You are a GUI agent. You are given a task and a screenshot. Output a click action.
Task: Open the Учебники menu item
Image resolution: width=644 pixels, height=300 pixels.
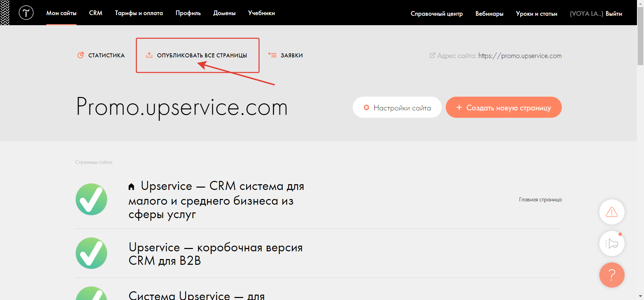[262, 13]
